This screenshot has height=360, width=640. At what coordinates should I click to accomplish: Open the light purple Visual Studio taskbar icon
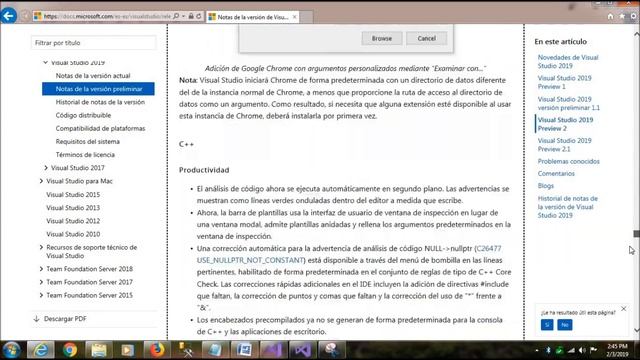(x=273, y=350)
